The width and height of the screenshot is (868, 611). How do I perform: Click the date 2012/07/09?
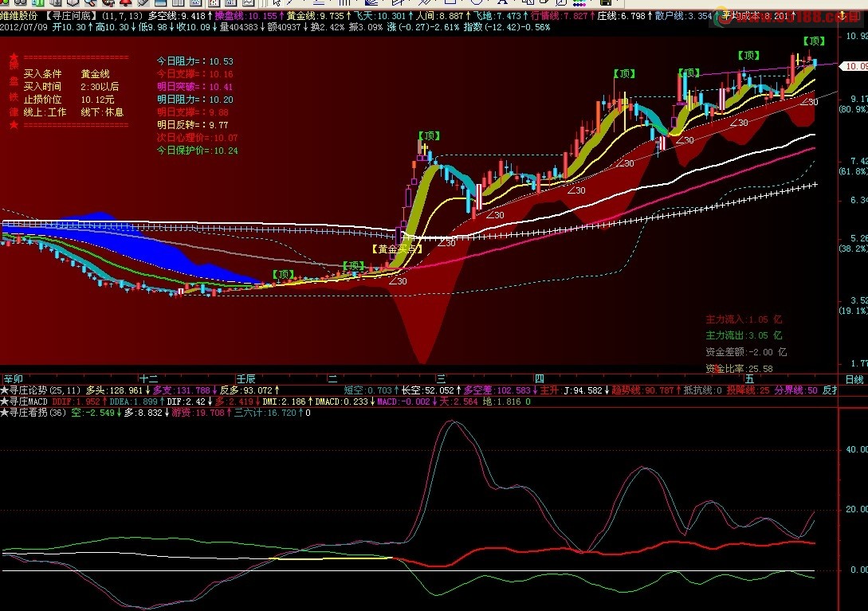[x=24, y=26]
